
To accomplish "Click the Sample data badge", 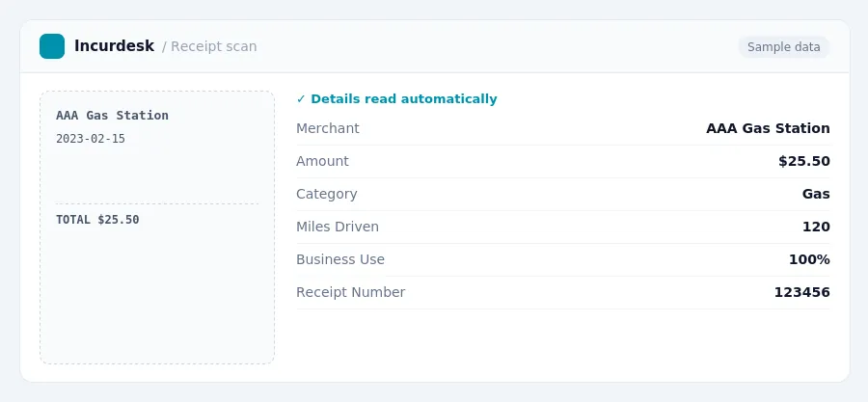I will (783, 47).
